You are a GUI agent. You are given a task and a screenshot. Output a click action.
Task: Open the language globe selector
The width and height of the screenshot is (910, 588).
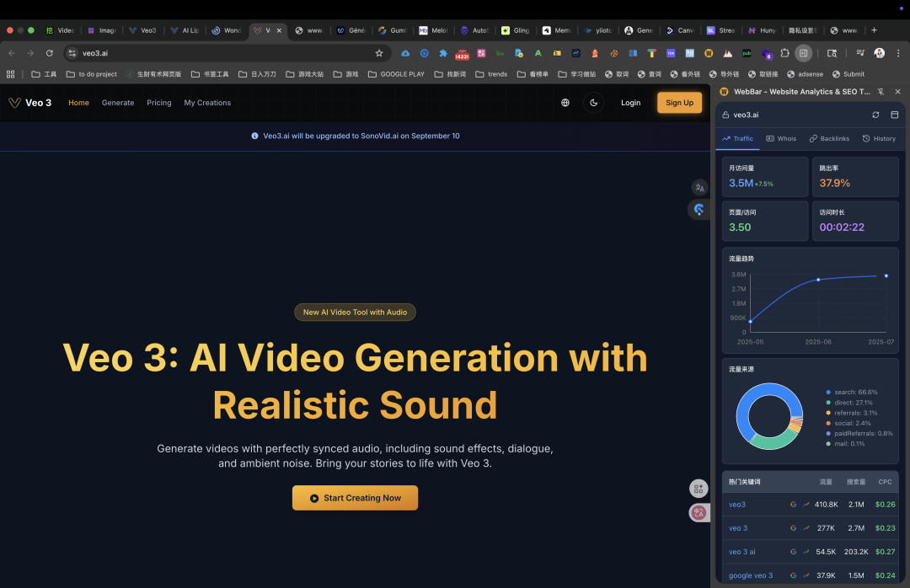click(565, 103)
